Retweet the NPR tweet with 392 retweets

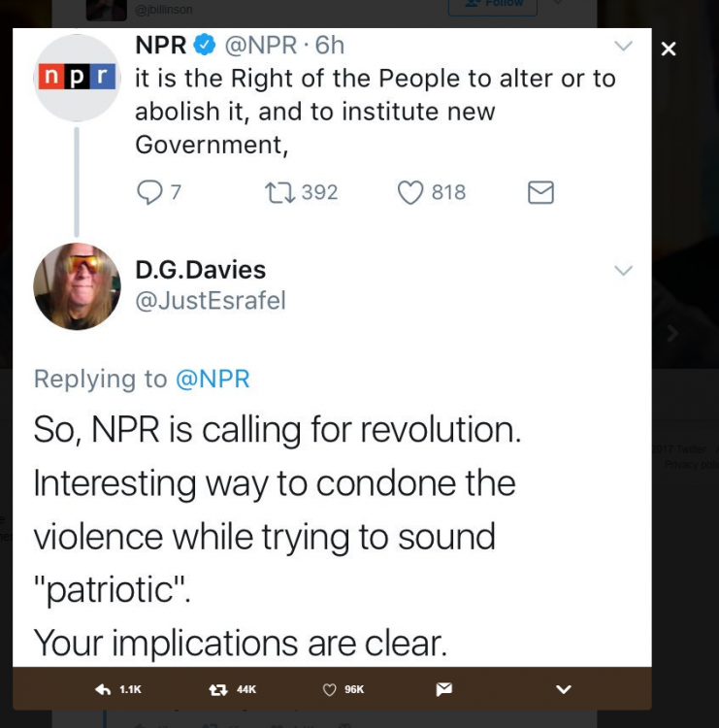tap(279, 193)
